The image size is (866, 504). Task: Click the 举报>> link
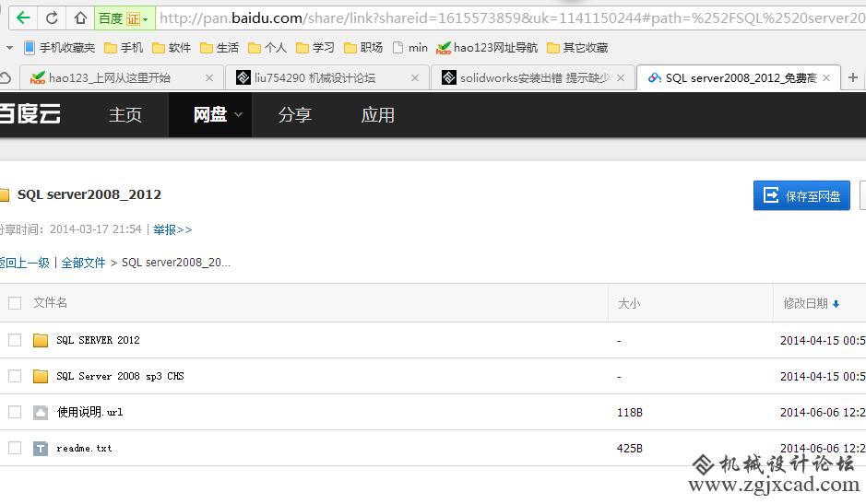(172, 229)
